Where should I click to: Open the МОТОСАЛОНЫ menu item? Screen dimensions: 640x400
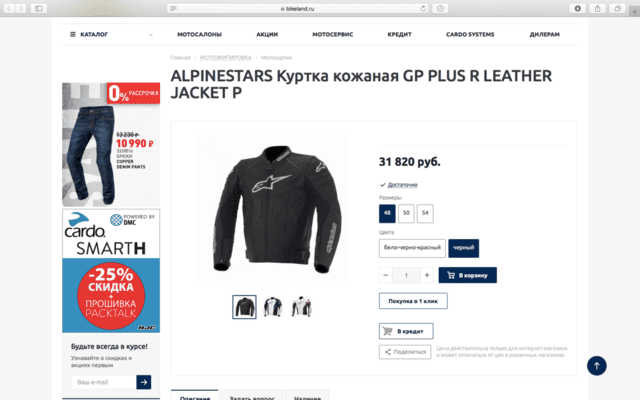pyautogui.click(x=199, y=34)
